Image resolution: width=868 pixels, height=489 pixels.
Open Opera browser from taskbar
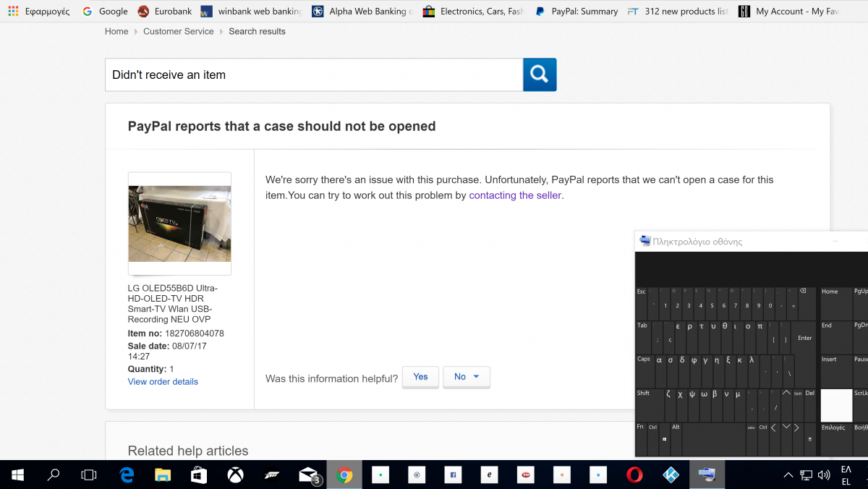[x=634, y=475]
